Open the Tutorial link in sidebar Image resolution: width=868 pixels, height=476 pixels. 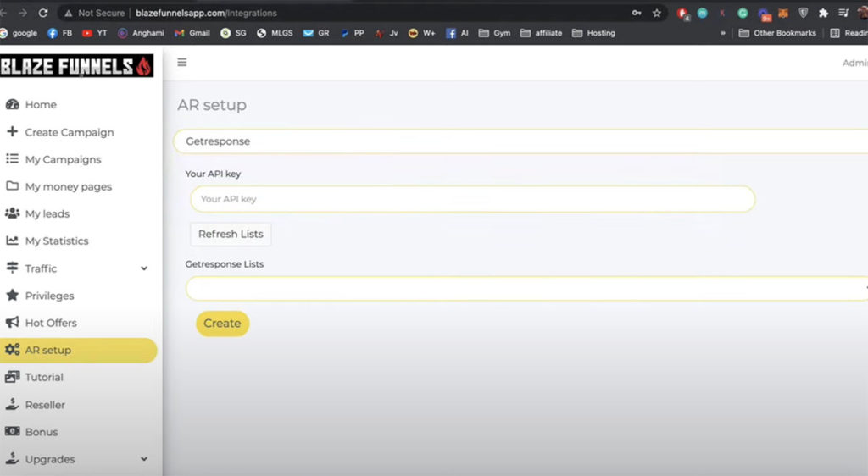pos(44,377)
